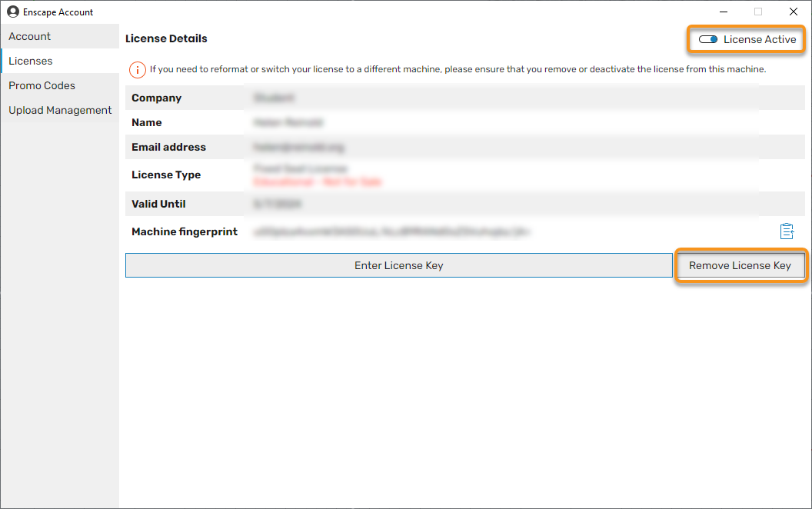The width and height of the screenshot is (812, 509).
Task: Click the Name field value
Action: point(288,123)
